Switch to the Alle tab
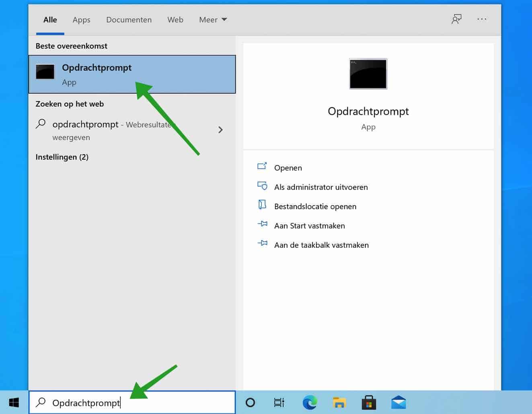Viewport: 532px width, 414px height. [50, 20]
